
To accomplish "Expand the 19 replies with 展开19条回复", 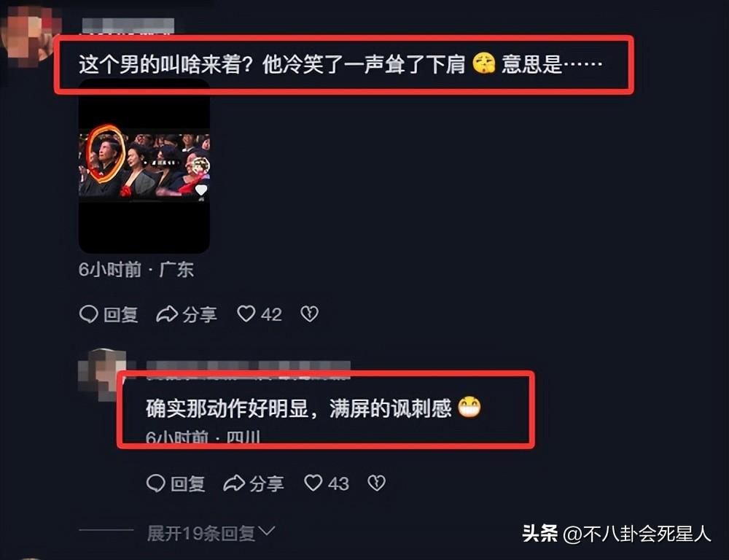I will 201,533.
